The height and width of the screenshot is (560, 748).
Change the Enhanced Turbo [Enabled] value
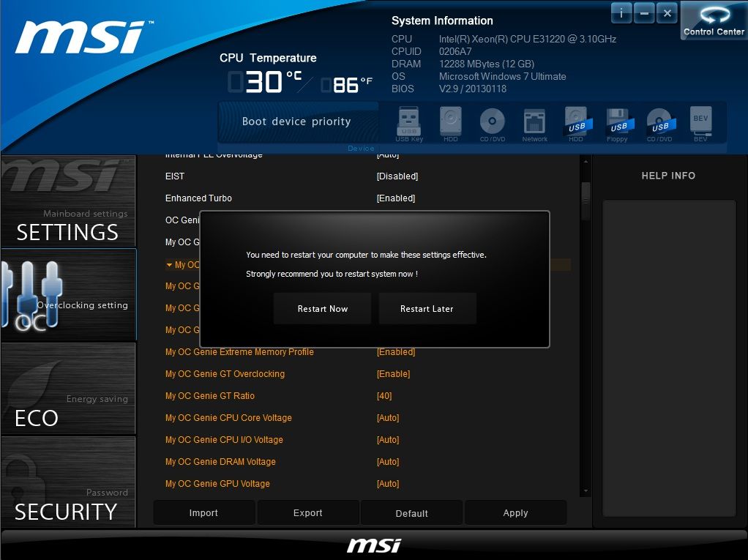[396, 198]
